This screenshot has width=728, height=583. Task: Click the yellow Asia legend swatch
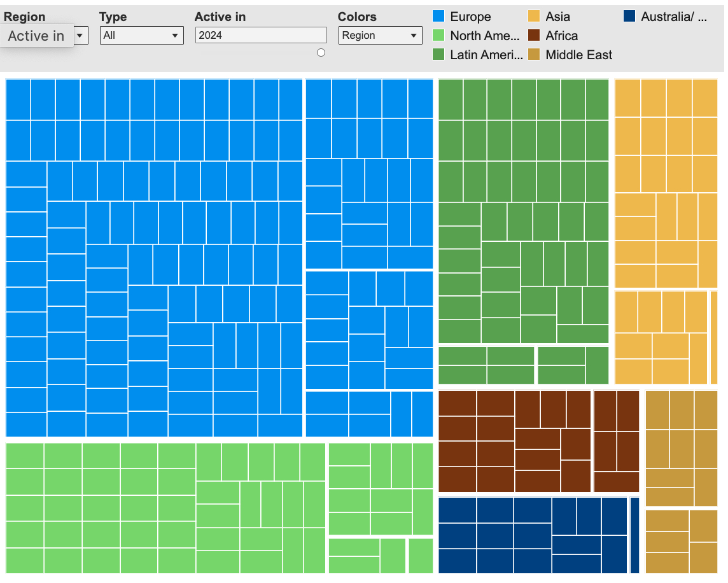[x=534, y=17]
